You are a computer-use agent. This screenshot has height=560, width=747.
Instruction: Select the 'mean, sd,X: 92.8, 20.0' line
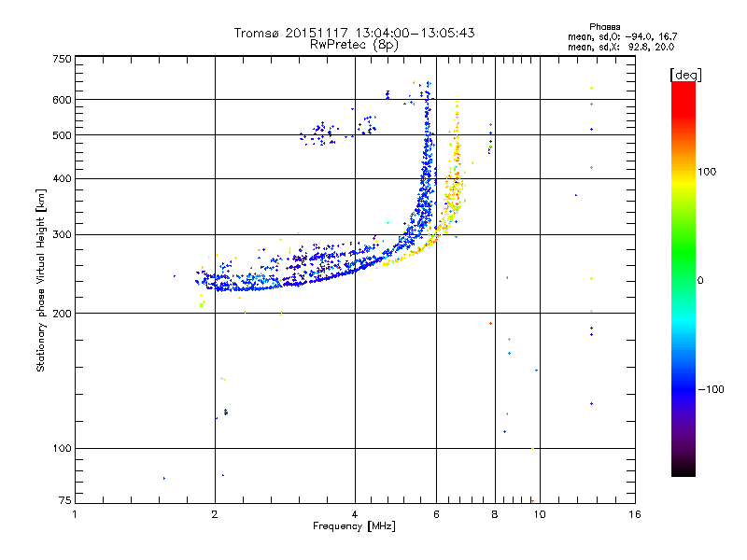(621, 47)
